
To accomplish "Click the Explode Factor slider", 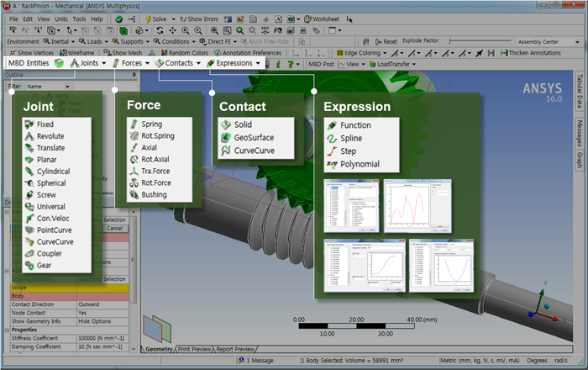I will 480,41.
